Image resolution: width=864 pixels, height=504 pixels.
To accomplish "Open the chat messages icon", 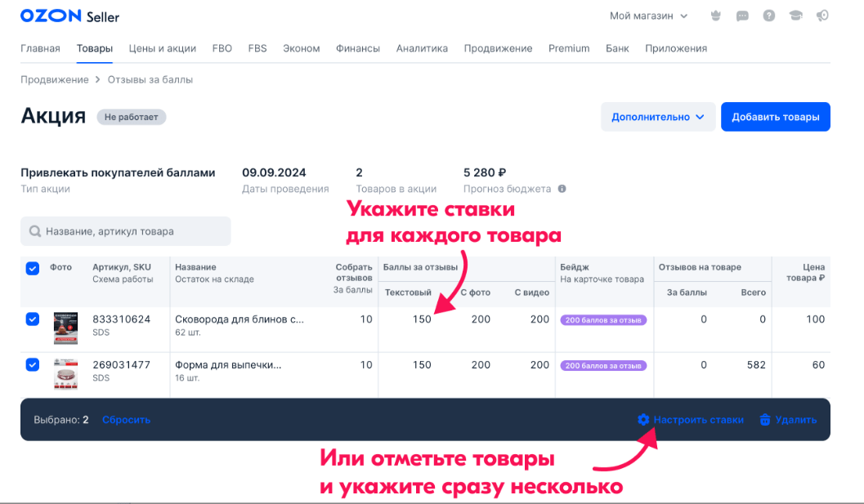I will (x=742, y=16).
